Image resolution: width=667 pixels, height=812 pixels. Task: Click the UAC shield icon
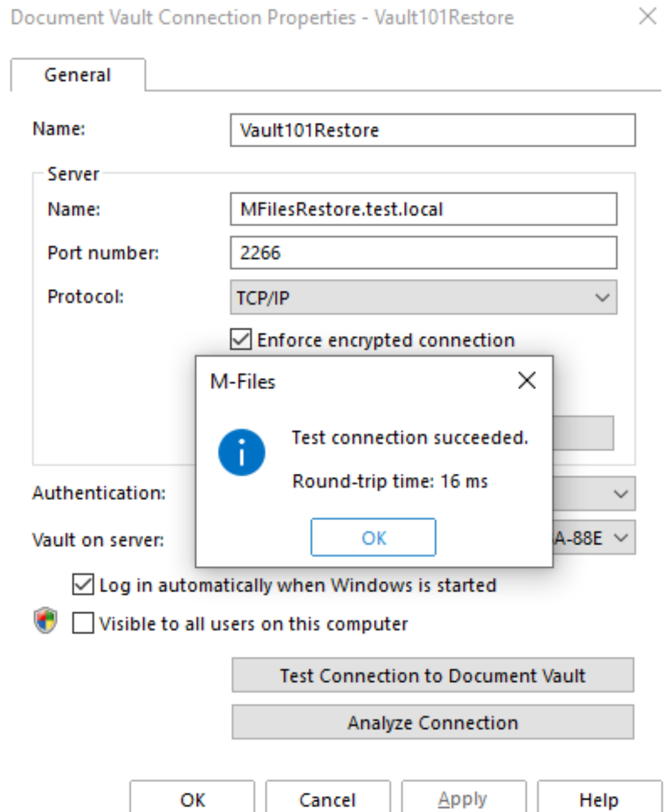[x=45, y=621]
